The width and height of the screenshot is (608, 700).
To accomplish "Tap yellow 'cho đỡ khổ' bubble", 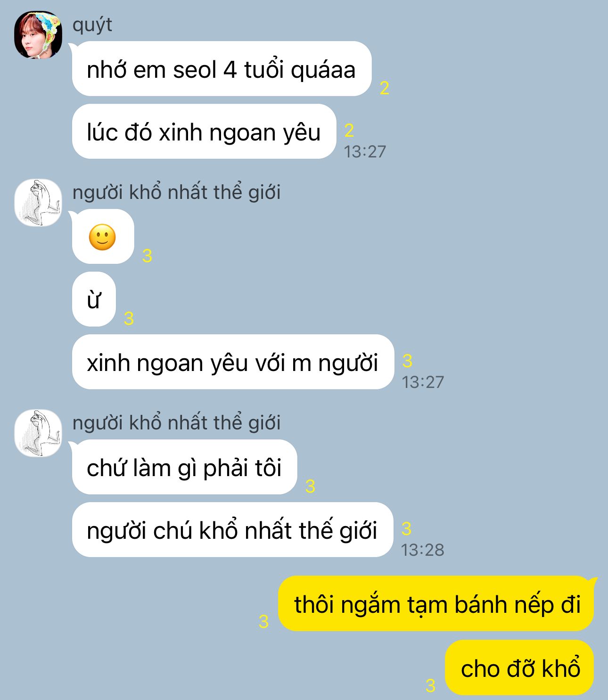I will [520, 667].
